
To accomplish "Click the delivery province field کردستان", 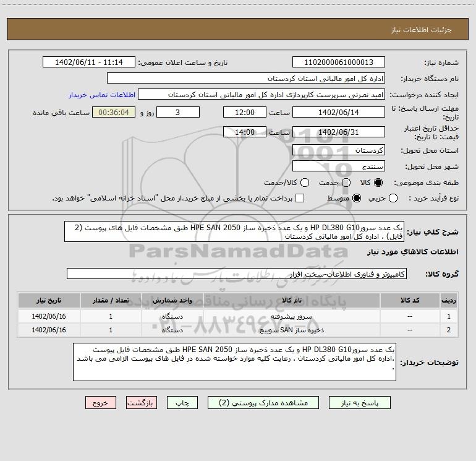I will coord(339,150).
